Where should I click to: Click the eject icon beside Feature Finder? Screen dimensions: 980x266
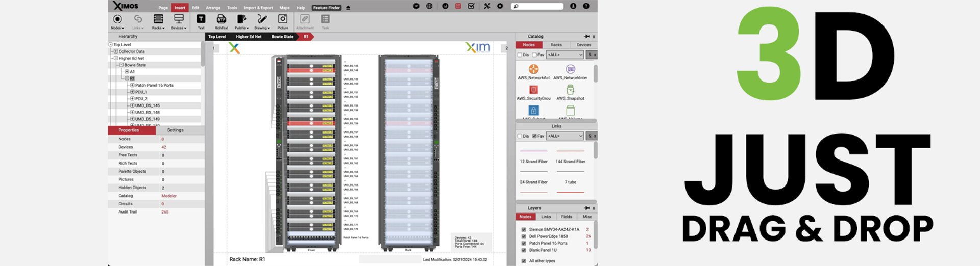click(x=348, y=8)
